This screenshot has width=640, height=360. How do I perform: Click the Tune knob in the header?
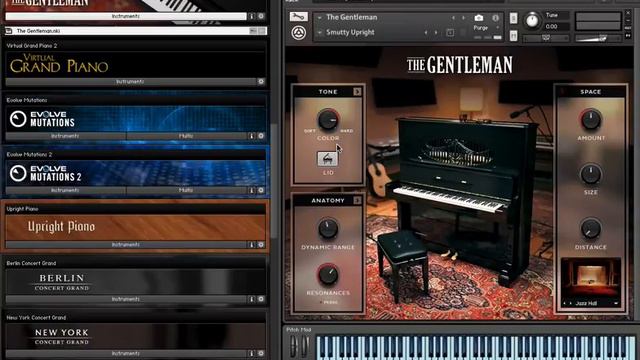tap(532, 20)
